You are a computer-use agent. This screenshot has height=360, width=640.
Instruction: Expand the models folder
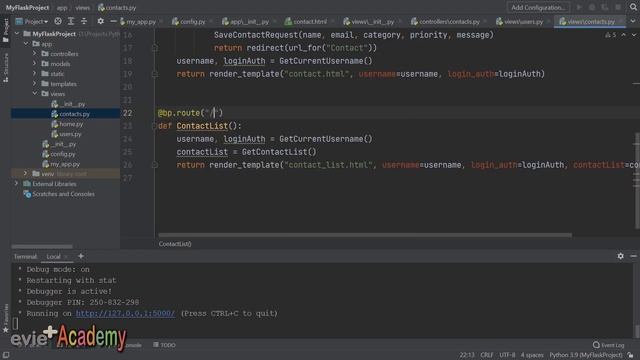[x=35, y=64]
